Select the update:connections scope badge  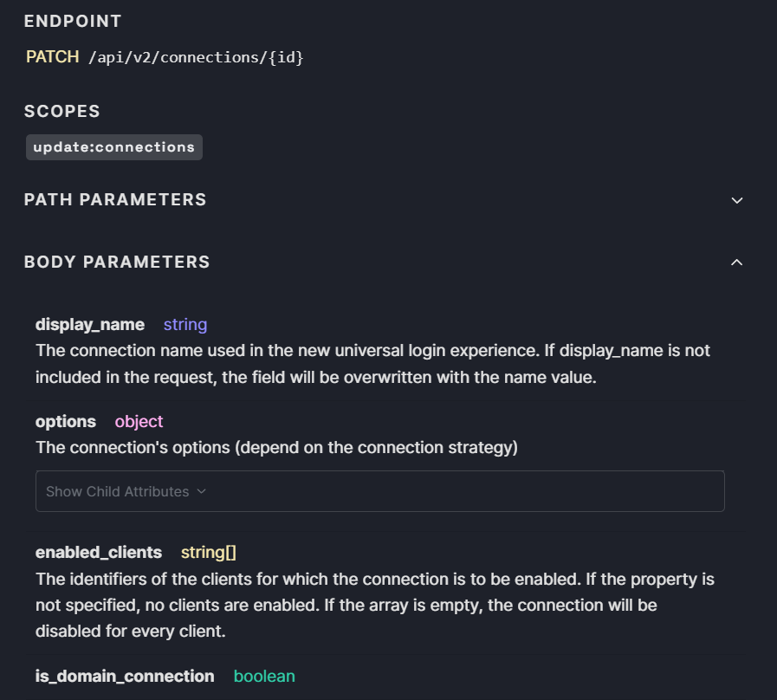113,146
